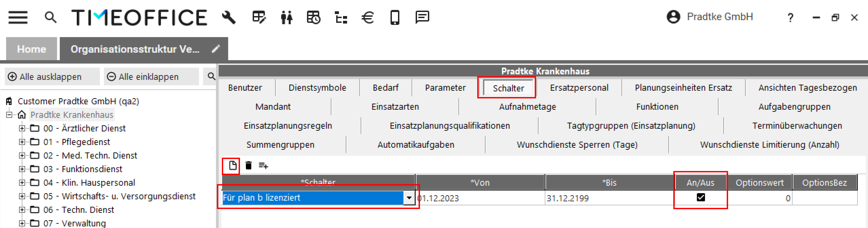
Task: Click Alle ausklappen button
Action: [x=52, y=76]
